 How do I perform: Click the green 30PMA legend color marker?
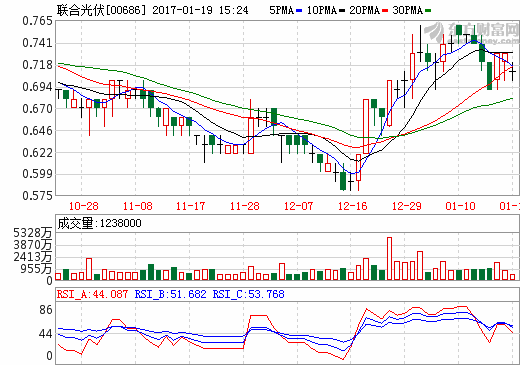[x=428, y=11]
